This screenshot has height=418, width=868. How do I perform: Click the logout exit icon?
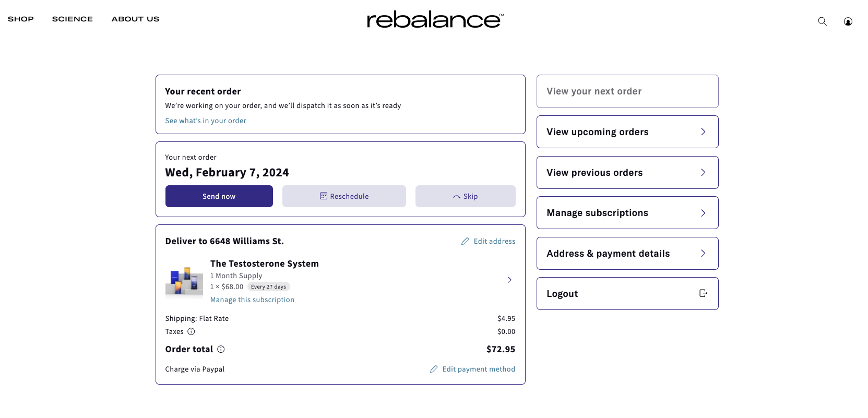coord(703,293)
